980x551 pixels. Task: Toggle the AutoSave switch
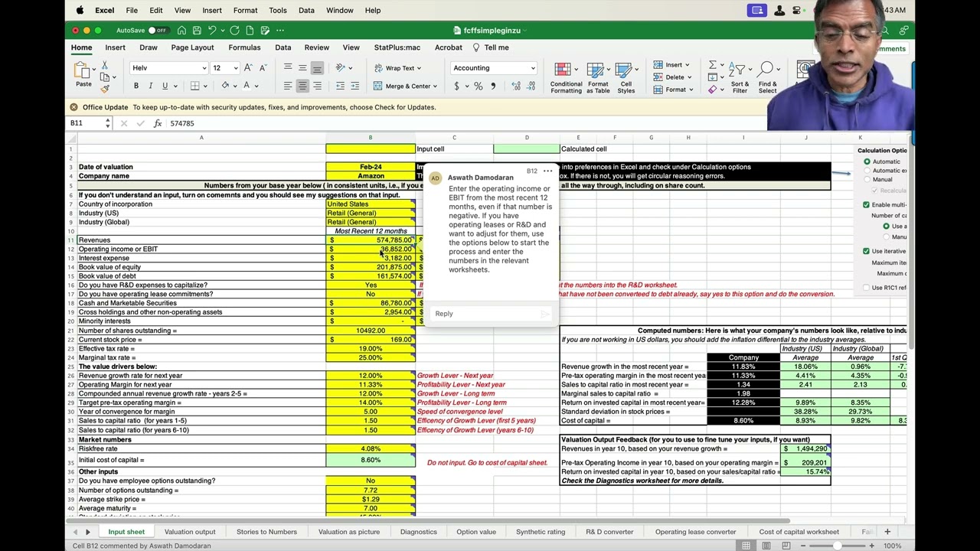(158, 31)
